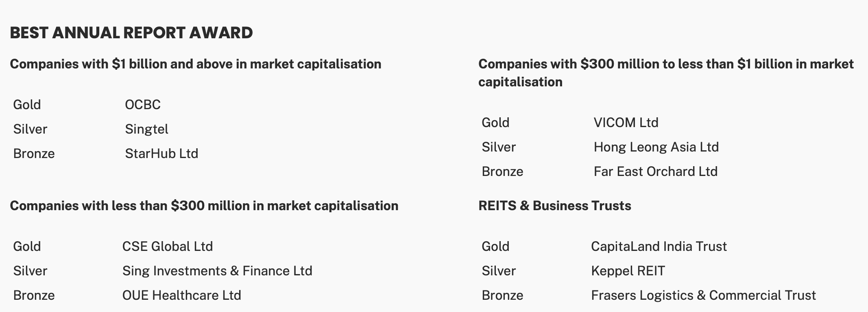Image resolution: width=868 pixels, height=312 pixels.
Task: Select CapitaLand India Trust
Action: (x=659, y=246)
